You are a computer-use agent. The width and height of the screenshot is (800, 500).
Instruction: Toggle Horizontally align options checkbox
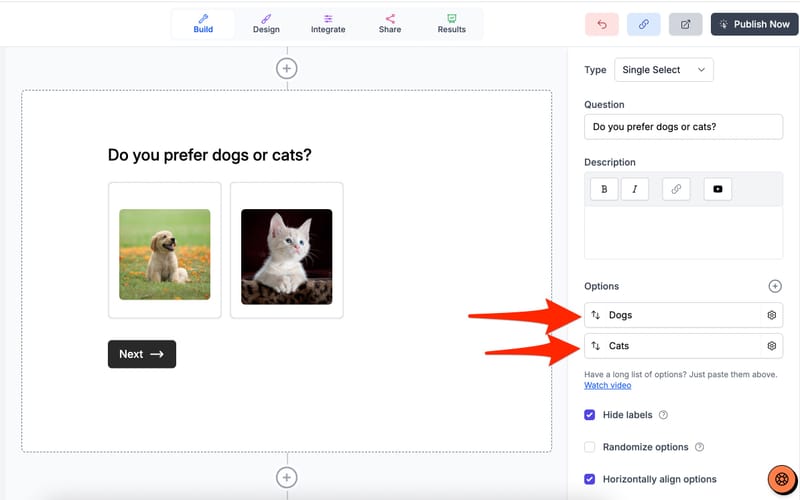(589, 479)
